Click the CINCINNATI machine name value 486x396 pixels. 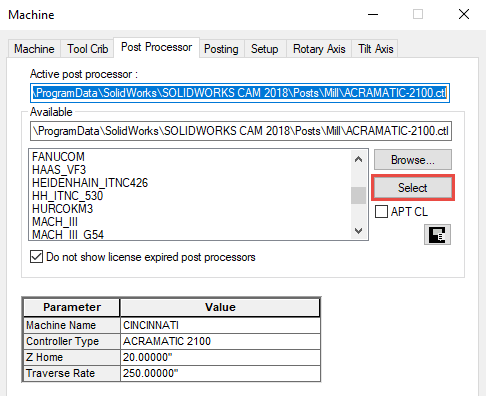tap(220, 325)
